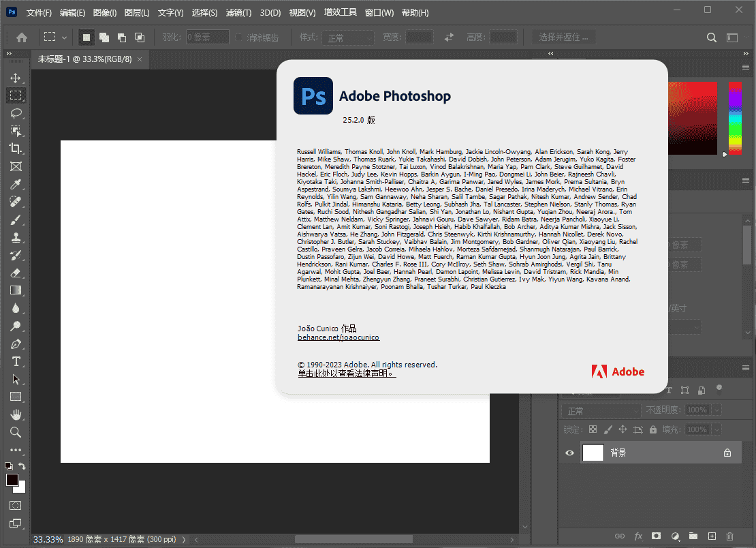
Task: Open the 滤镜(T) menu
Action: 238,12
